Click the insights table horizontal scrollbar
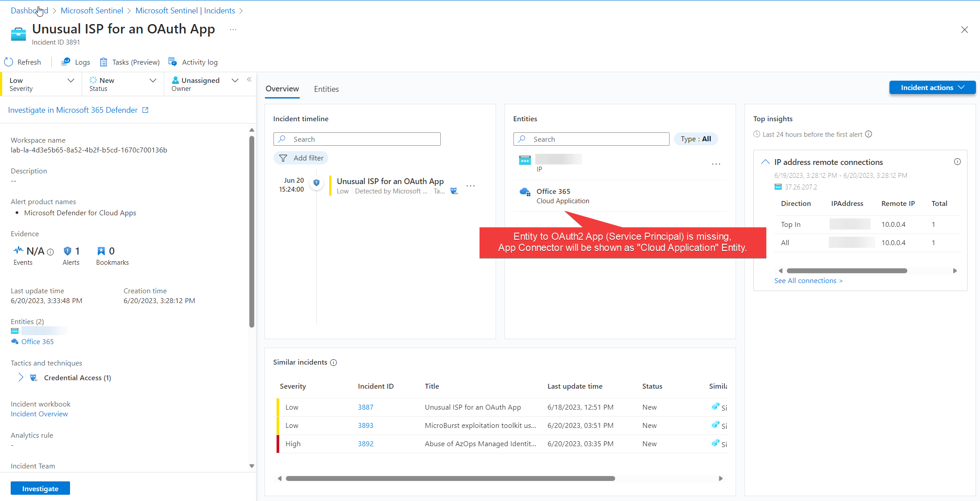Image resolution: width=980 pixels, height=501 pixels. (847, 271)
